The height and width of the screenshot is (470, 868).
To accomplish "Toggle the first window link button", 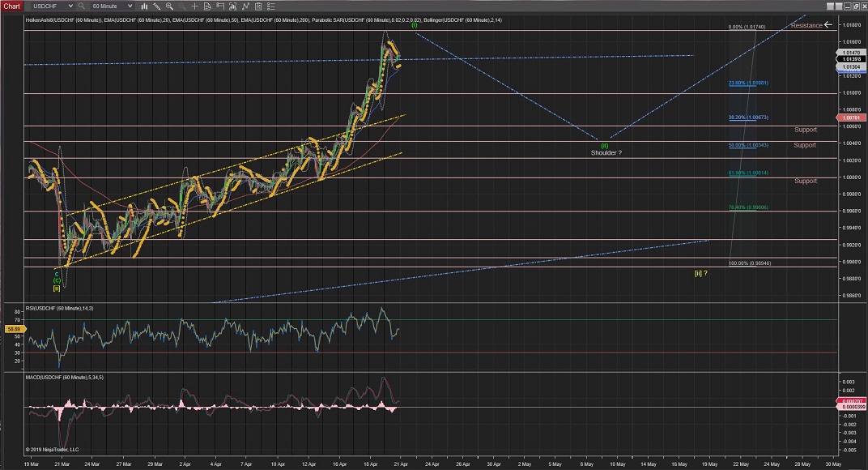I will 831,6.
